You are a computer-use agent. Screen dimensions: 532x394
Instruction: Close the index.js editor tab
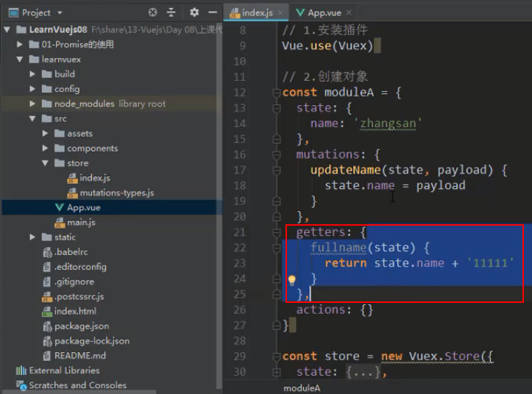(280, 12)
